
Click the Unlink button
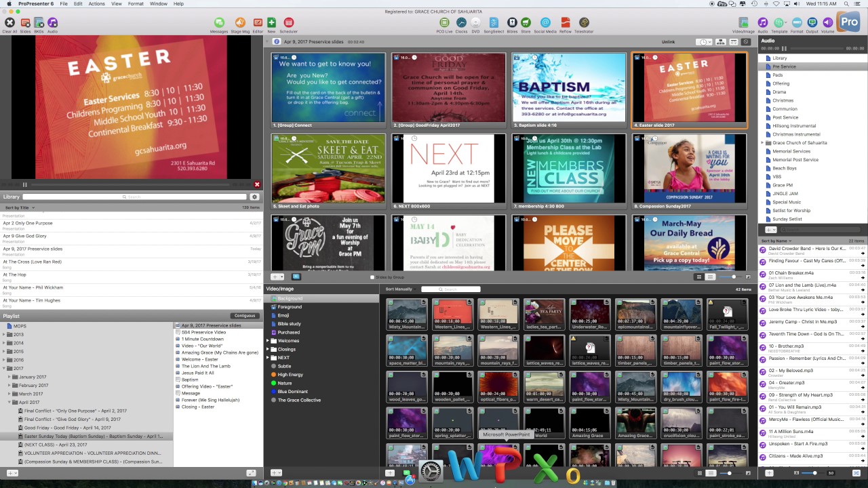669,42
